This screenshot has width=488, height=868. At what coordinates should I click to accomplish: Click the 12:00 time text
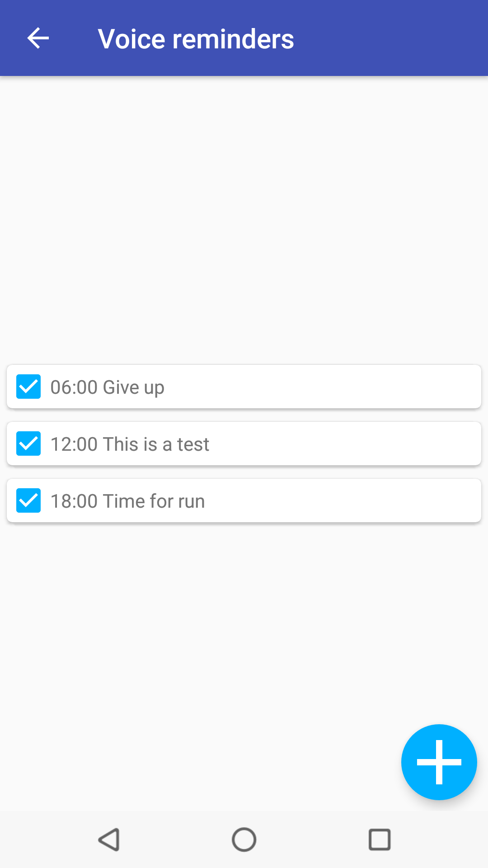point(74,444)
